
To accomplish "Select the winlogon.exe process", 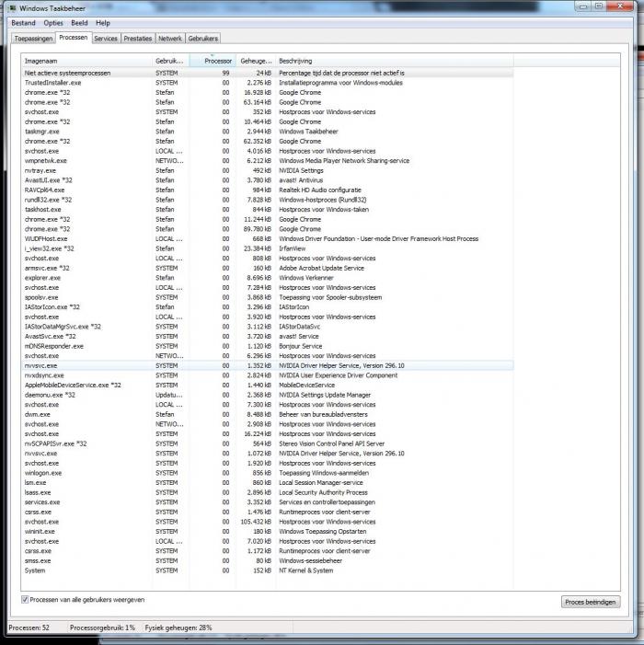I will pos(268,473).
